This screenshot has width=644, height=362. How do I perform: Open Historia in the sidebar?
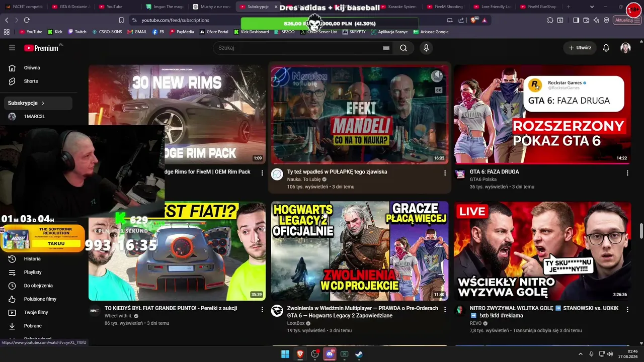click(x=32, y=259)
